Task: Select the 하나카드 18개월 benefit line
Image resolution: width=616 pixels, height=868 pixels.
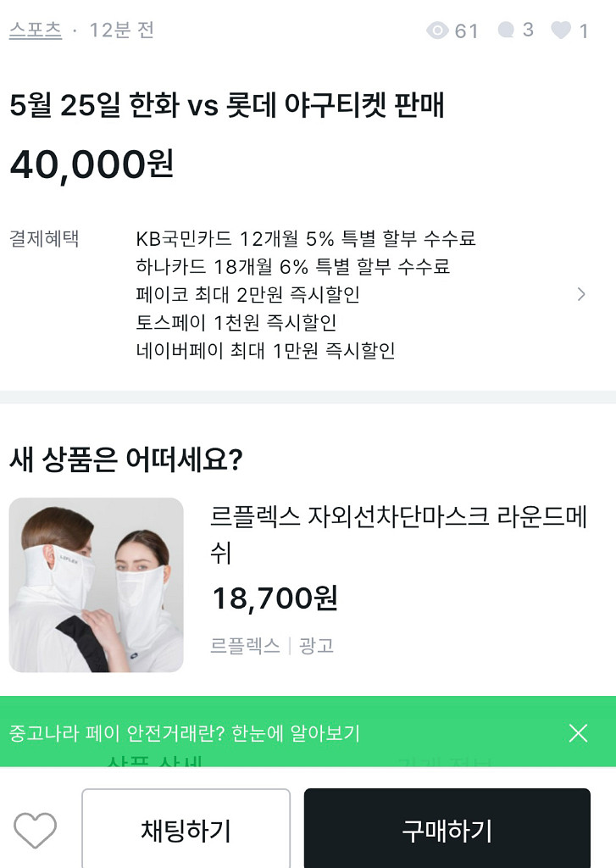Action: pos(293,267)
